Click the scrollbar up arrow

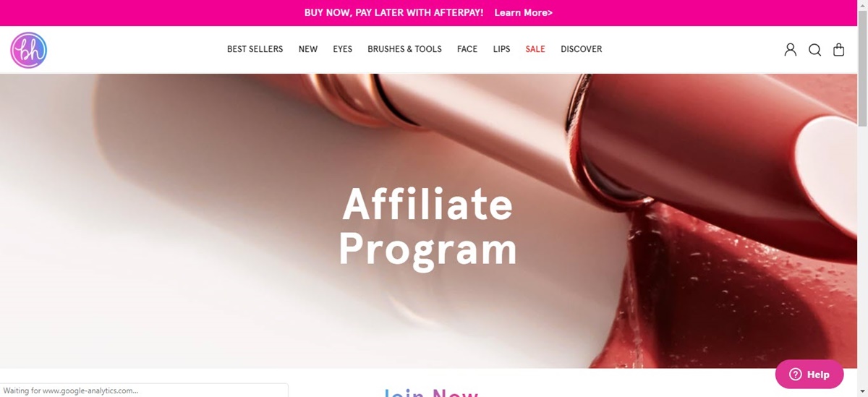(861, 6)
